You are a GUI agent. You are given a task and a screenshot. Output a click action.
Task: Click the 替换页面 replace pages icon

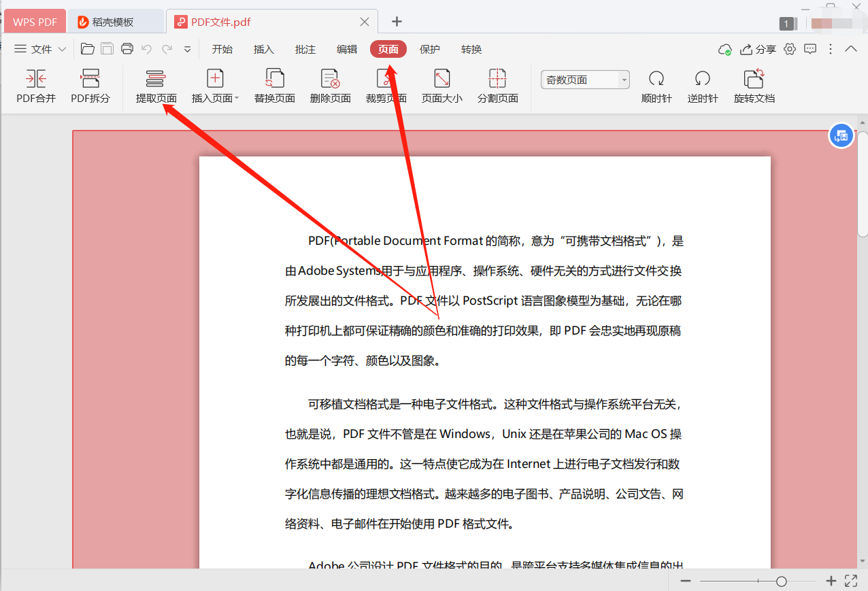click(x=274, y=86)
